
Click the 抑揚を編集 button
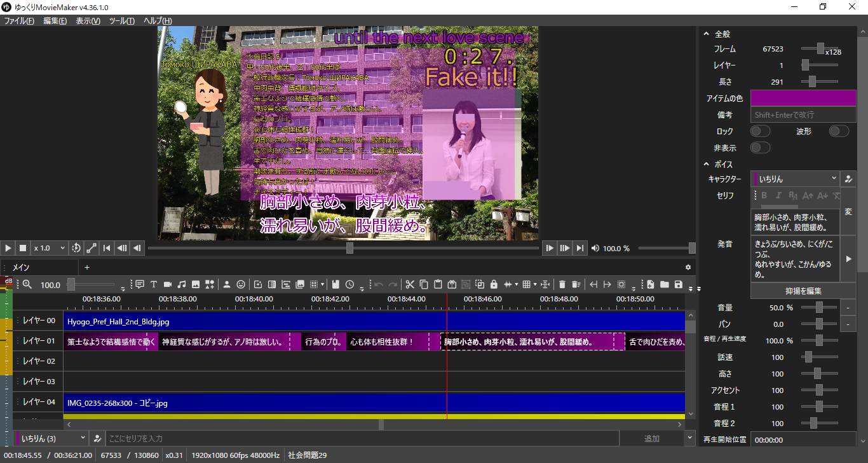(x=803, y=291)
